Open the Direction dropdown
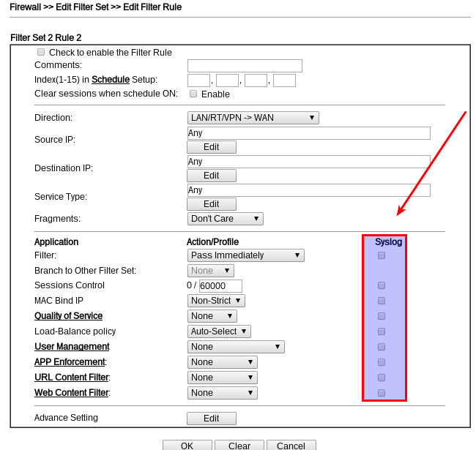Image resolution: width=476 pixels, height=450 pixels. point(253,118)
